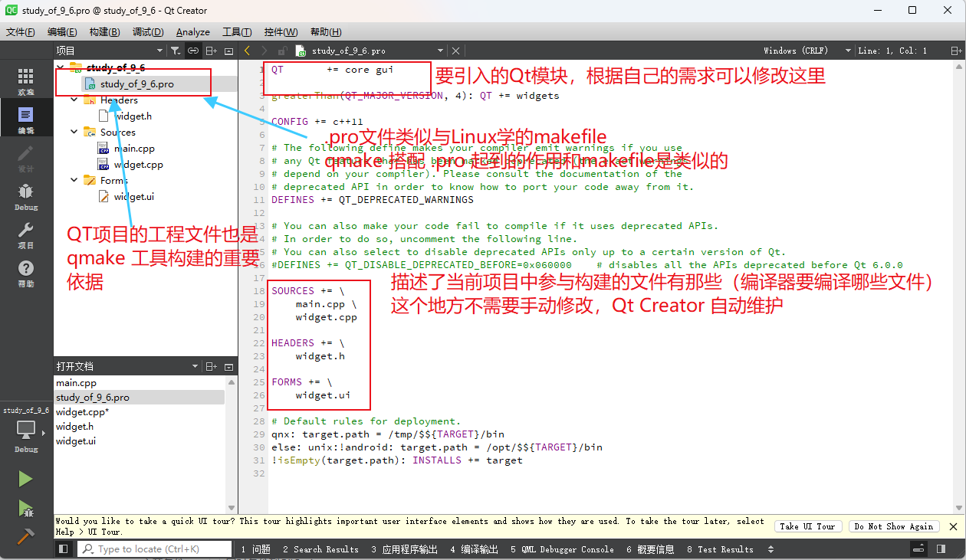This screenshot has width=966, height=560.
Task: Open the Welcome (欢迎) mode
Action: click(x=25, y=82)
